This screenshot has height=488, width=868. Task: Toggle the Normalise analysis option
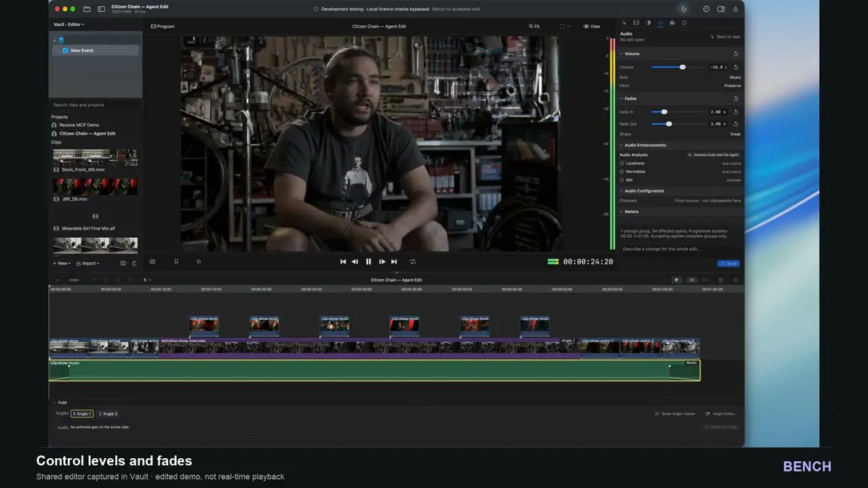pyautogui.click(x=622, y=171)
